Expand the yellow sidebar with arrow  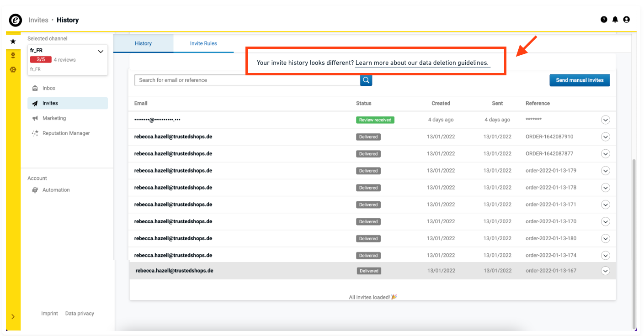pos(13,317)
